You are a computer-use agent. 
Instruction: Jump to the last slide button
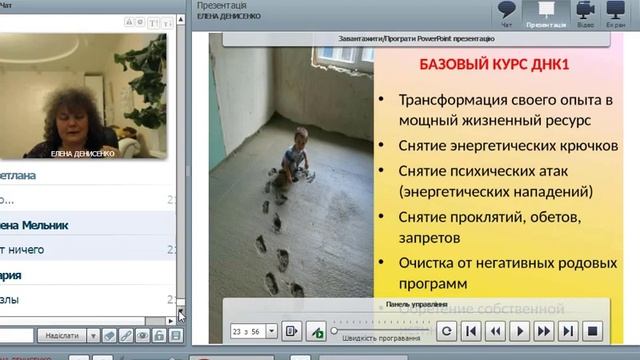[x=568, y=331]
